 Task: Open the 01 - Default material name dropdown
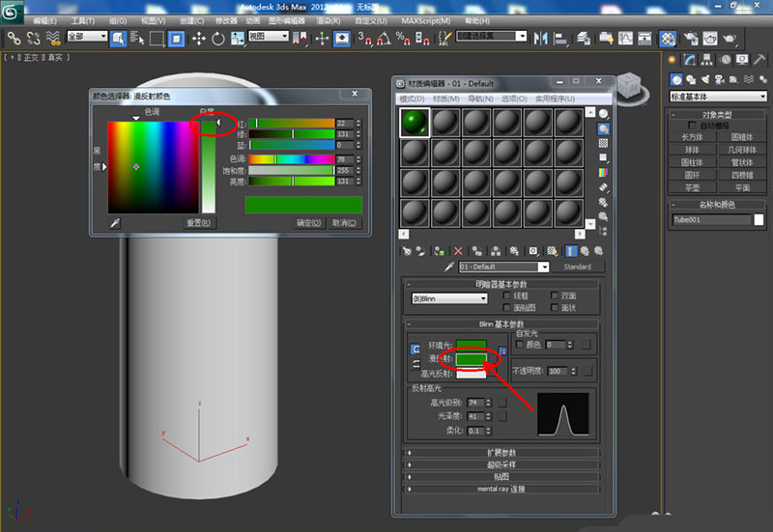point(544,266)
